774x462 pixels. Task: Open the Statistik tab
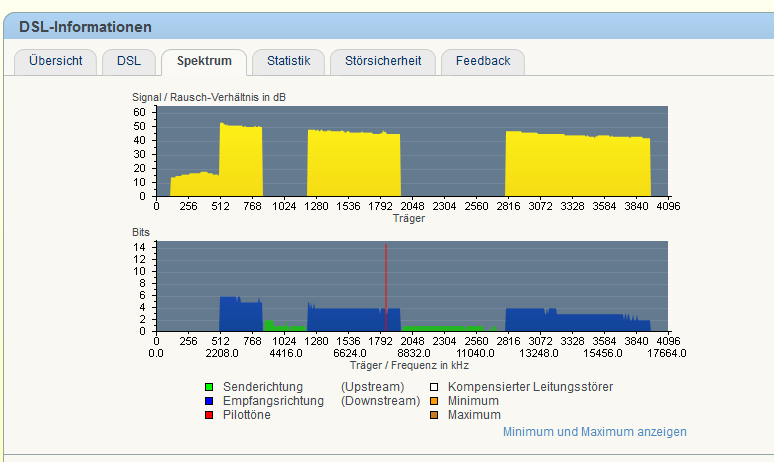(288, 61)
